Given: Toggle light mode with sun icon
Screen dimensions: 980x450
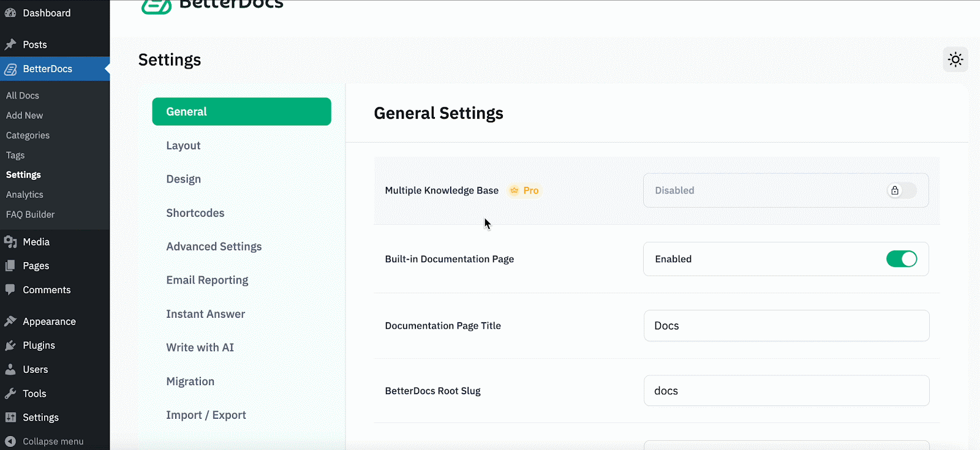Looking at the screenshot, I should click(x=956, y=59).
